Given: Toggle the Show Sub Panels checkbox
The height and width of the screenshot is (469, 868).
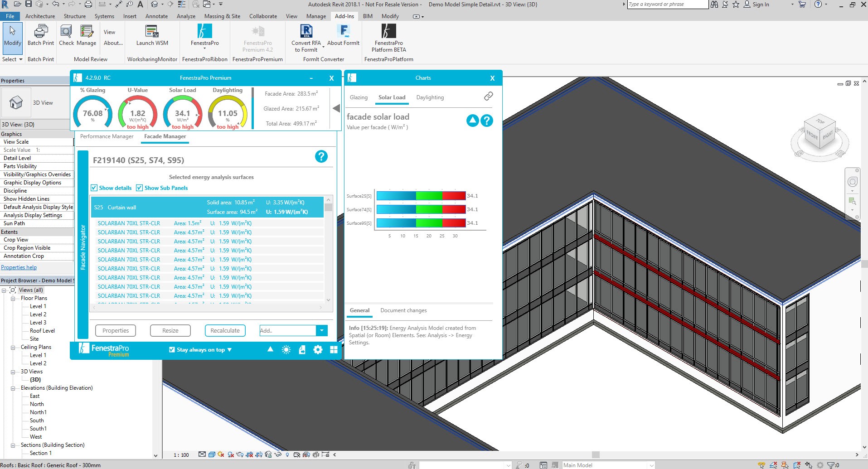Looking at the screenshot, I should click(x=139, y=188).
